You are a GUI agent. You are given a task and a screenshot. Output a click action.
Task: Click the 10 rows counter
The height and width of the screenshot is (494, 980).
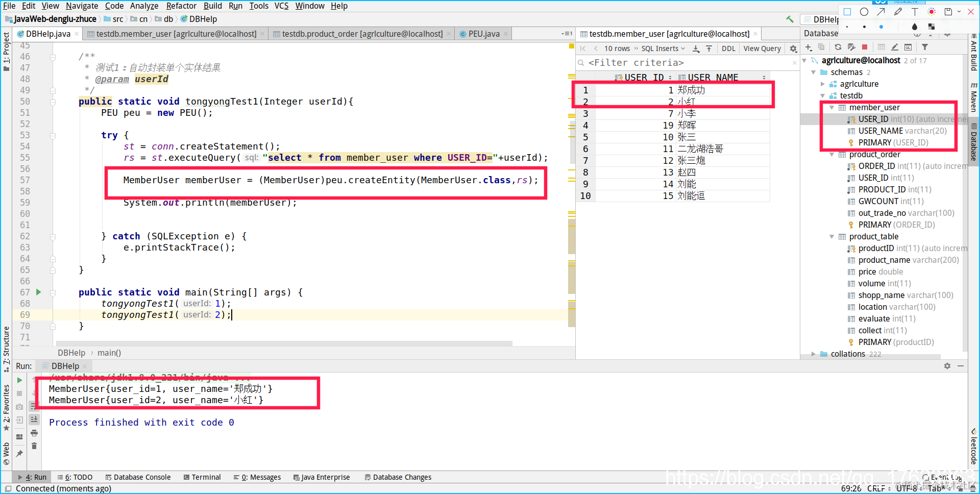(x=617, y=48)
